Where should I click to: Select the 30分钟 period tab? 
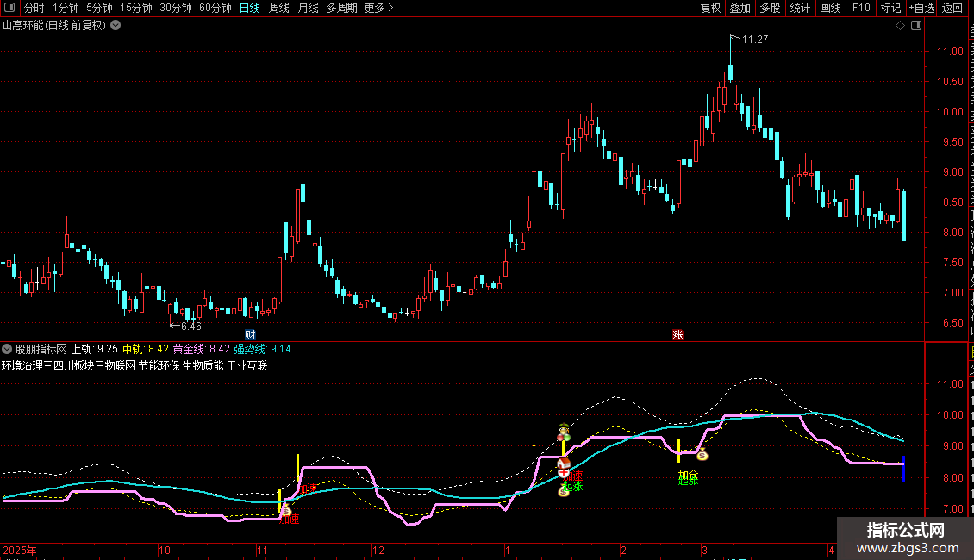click(176, 8)
